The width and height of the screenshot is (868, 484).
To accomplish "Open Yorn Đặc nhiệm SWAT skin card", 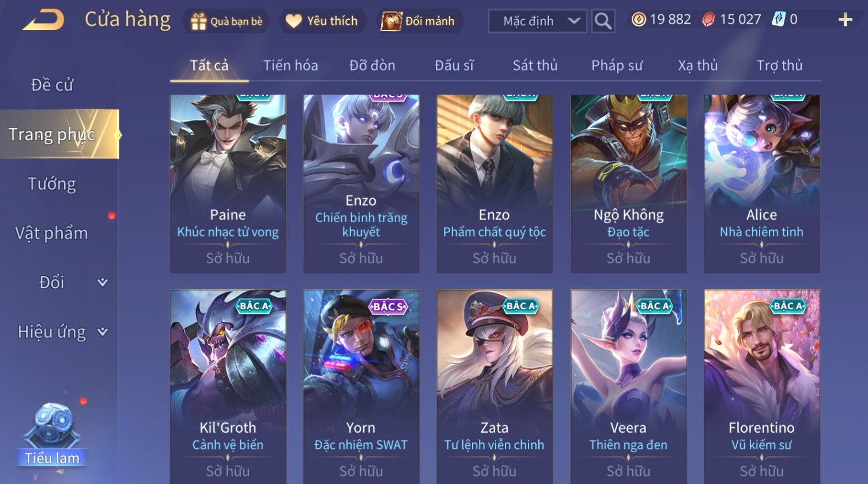I will (x=361, y=386).
